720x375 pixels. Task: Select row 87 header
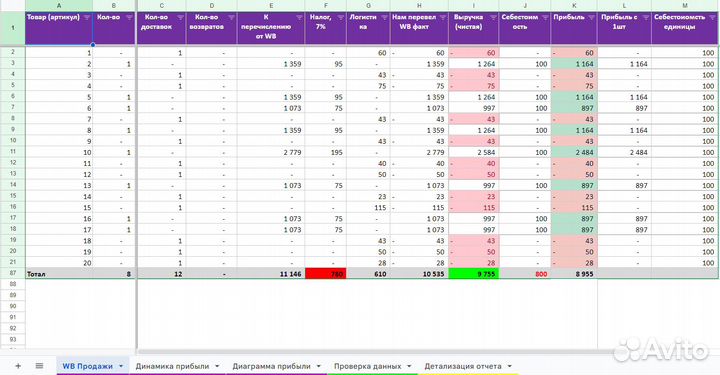pos(12,274)
